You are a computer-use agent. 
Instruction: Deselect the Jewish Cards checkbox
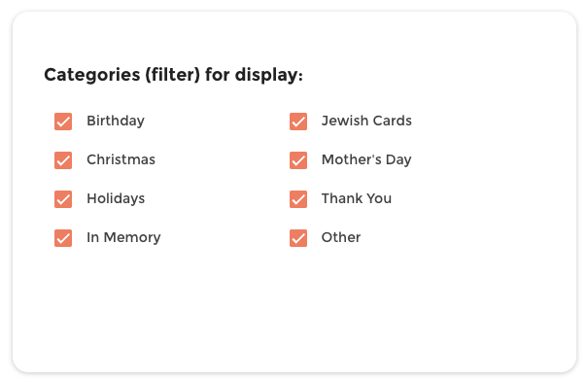[x=298, y=122]
